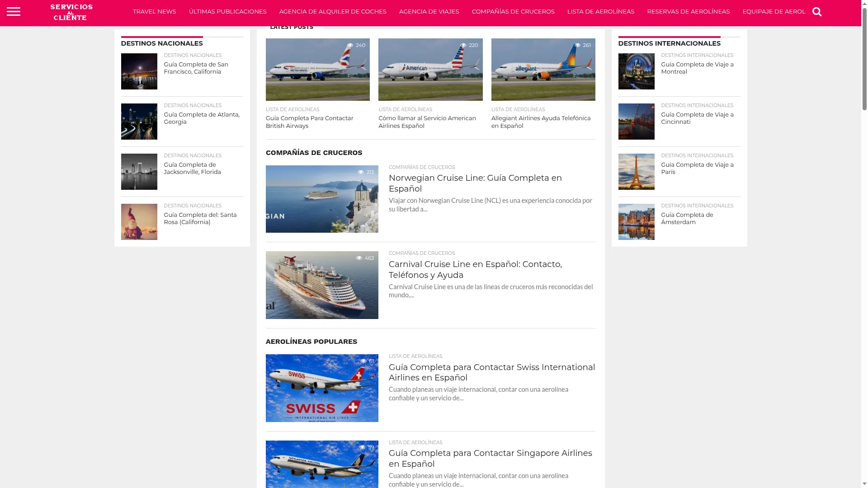This screenshot has height=488, width=868.
Task: Open the Swiss airplane image
Action: point(322,388)
